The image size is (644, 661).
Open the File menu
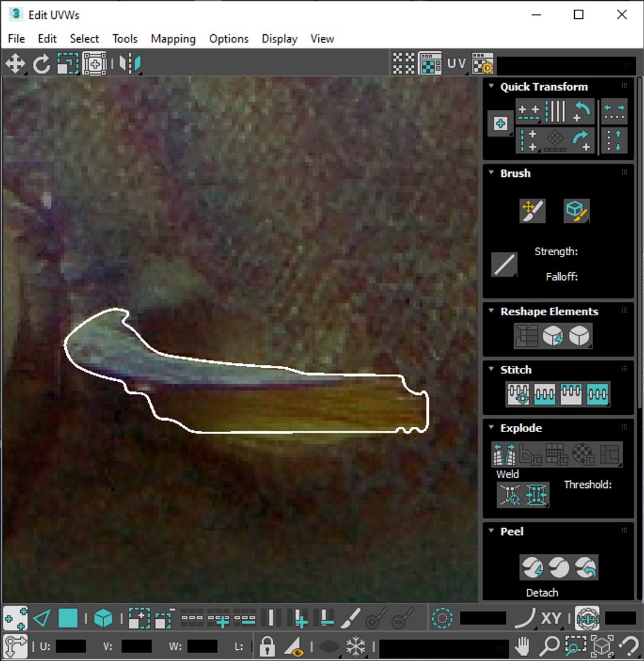17,39
